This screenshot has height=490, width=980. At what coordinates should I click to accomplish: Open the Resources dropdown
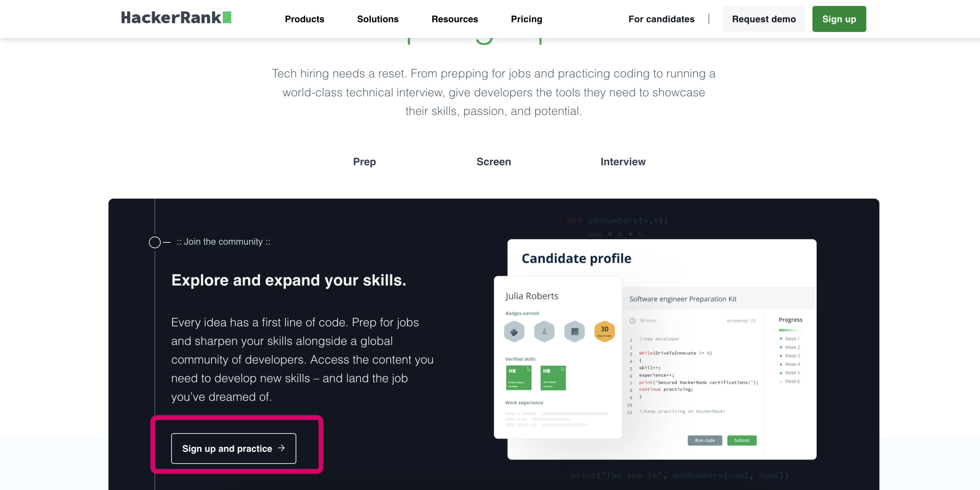tap(454, 19)
